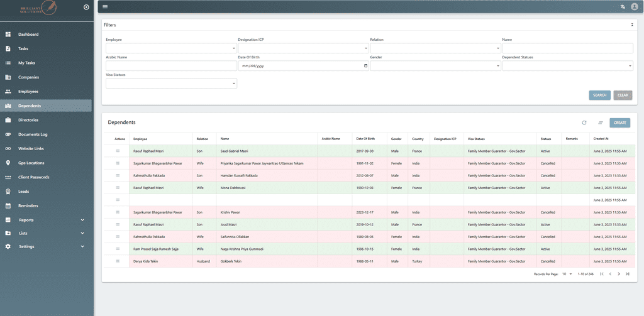Image resolution: width=644 pixels, height=316 pixels.
Task: Open actions menu for Mona Dabboussi row
Action: point(118,188)
